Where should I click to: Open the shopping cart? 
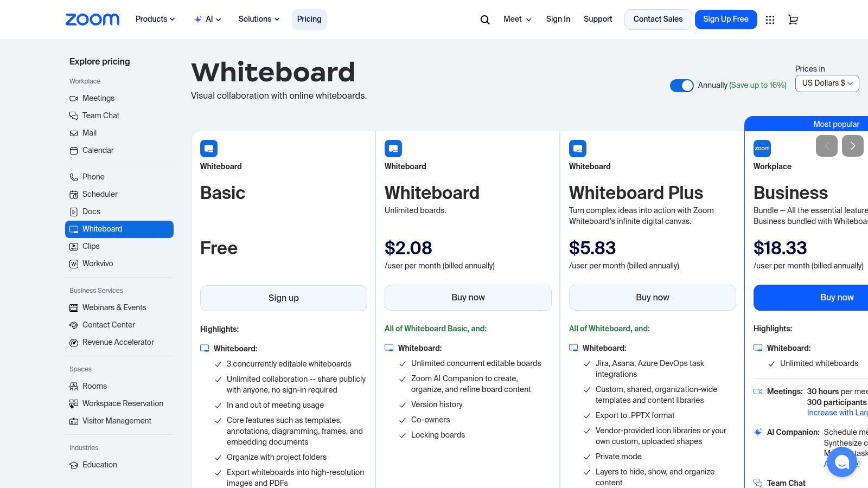(793, 19)
